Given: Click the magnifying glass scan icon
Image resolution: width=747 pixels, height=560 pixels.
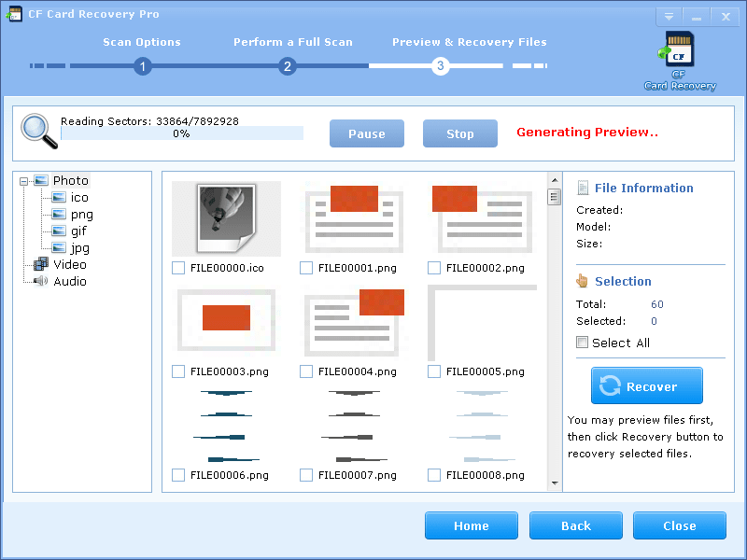Looking at the screenshot, I should point(39,131).
